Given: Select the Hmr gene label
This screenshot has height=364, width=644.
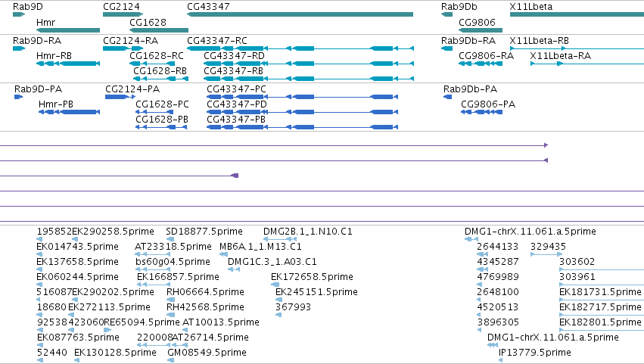Looking at the screenshot, I should (45, 22).
